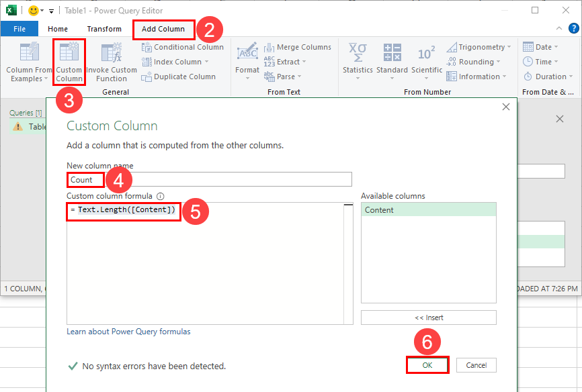
Task: Open the Parse menu
Action: [x=282, y=77]
